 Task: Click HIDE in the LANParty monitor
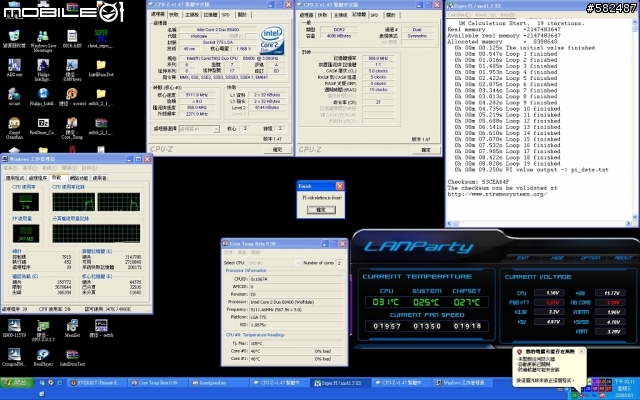[x=557, y=258]
